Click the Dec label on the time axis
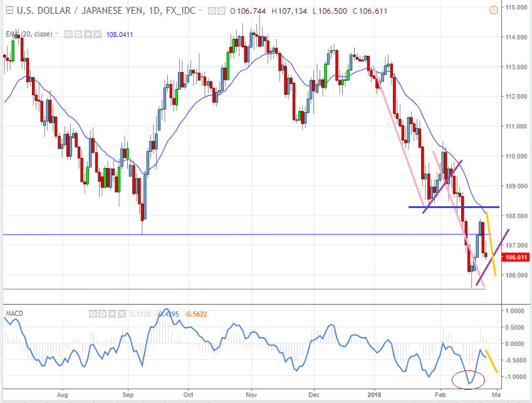 coord(314,395)
